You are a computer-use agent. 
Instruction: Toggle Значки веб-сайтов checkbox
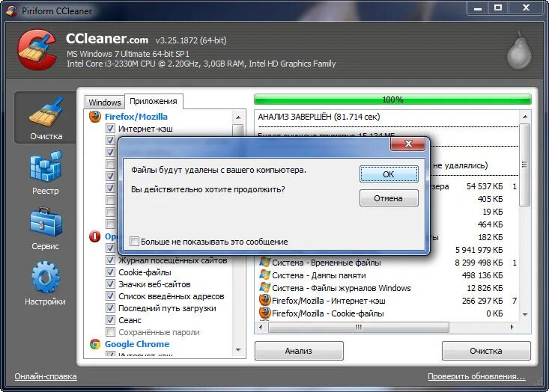(x=110, y=284)
